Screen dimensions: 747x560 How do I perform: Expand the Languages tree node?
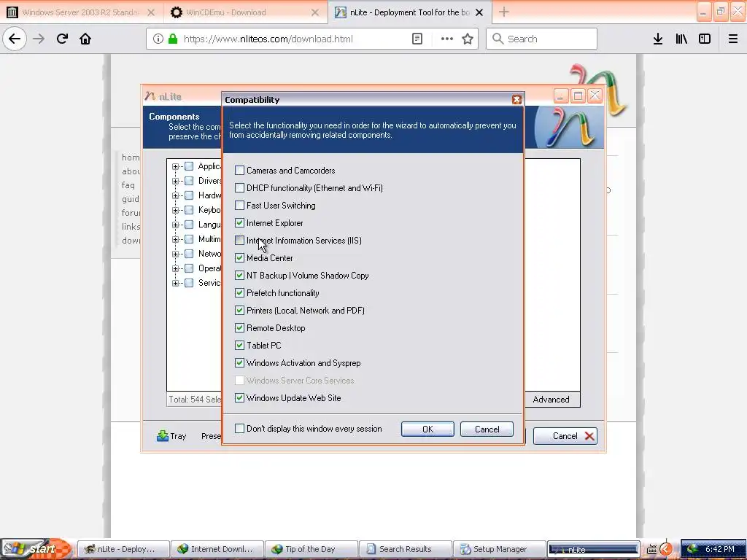(175, 225)
